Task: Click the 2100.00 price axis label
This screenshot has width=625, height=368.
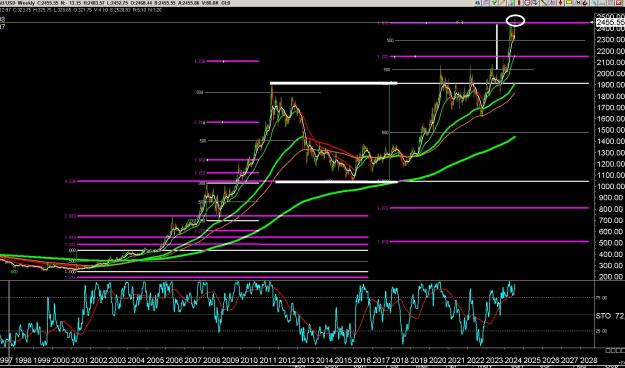Action: pyautogui.click(x=610, y=62)
